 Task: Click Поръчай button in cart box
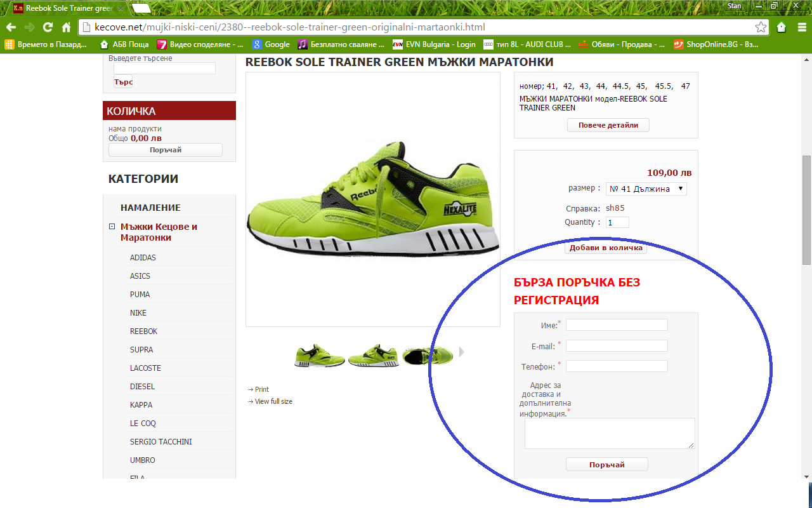pyautogui.click(x=166, y=150)
